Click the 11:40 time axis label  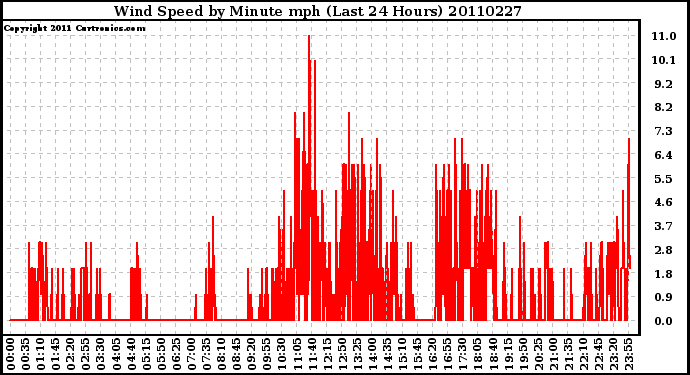[x=312, y=355]
